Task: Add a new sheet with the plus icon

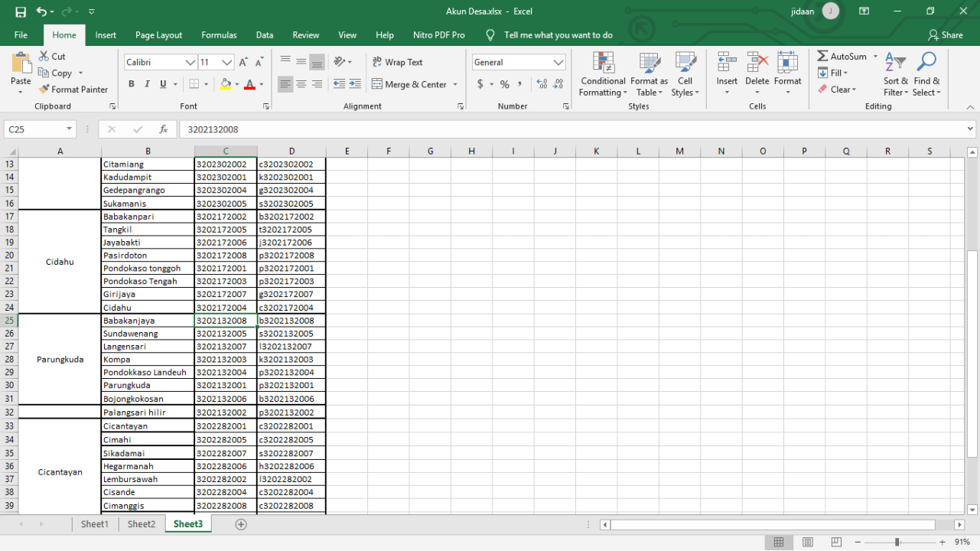Action: pos(241,524)
